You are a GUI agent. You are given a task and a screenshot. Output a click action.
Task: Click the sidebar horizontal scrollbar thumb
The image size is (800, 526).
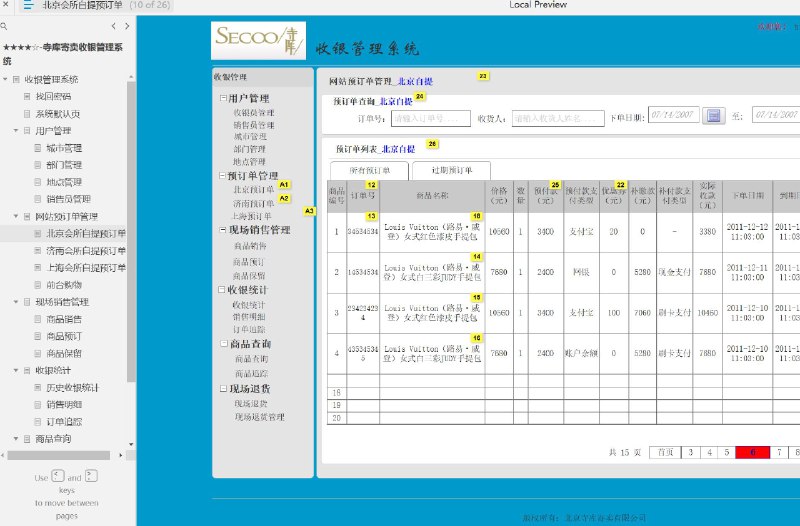pyautogui.click(x=59, y=455)
